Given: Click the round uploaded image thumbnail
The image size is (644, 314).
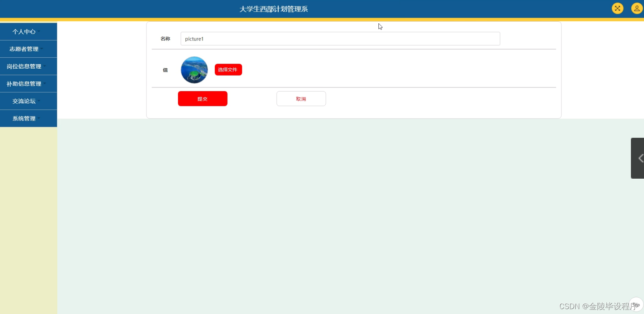Looking at the screenshot, I should (194, 70).
